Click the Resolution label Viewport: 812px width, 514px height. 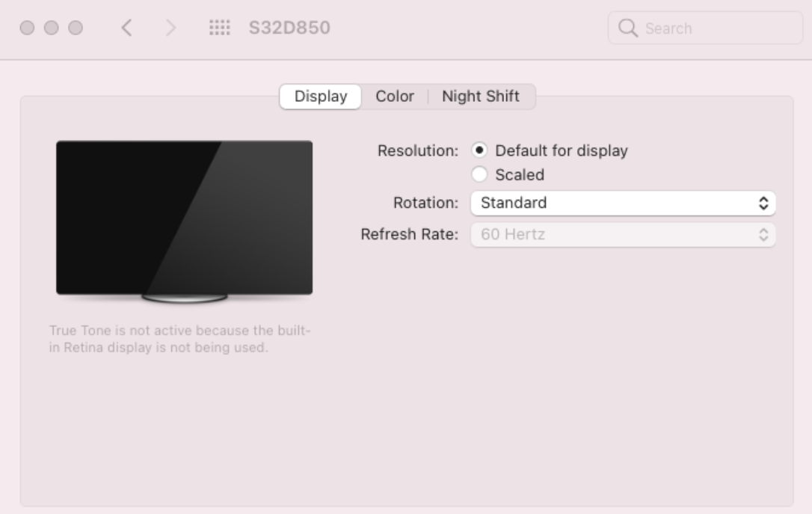(x=418, y=151)
